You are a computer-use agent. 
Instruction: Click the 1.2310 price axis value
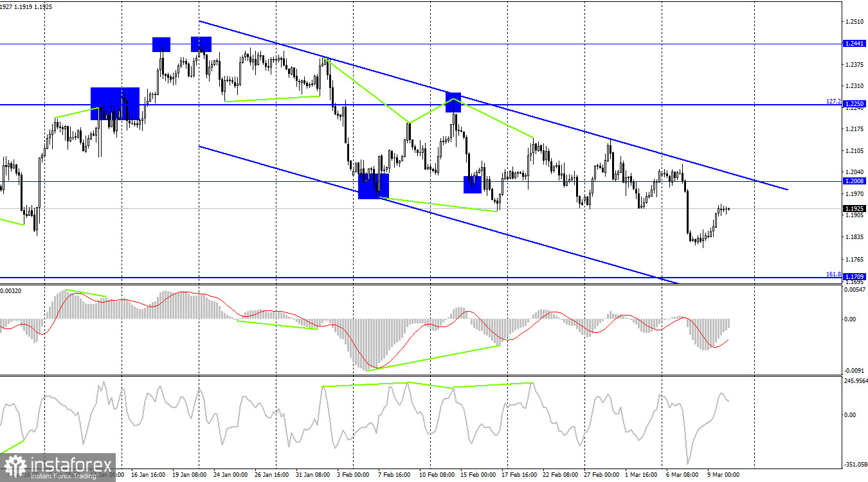[x=854, y=85]
